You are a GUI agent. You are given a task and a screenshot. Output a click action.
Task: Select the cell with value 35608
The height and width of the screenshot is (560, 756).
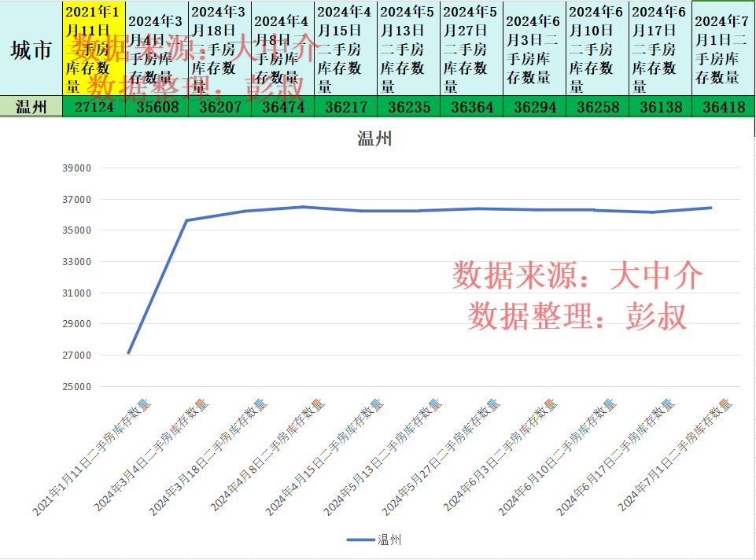(157, 106)
